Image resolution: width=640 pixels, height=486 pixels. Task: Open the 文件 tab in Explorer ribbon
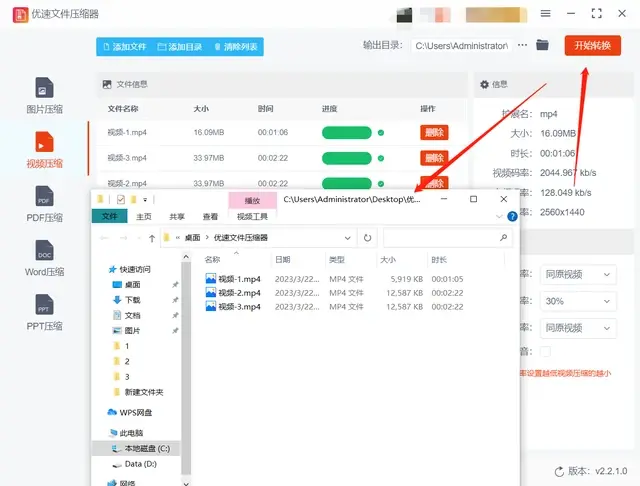coord(109,216)
